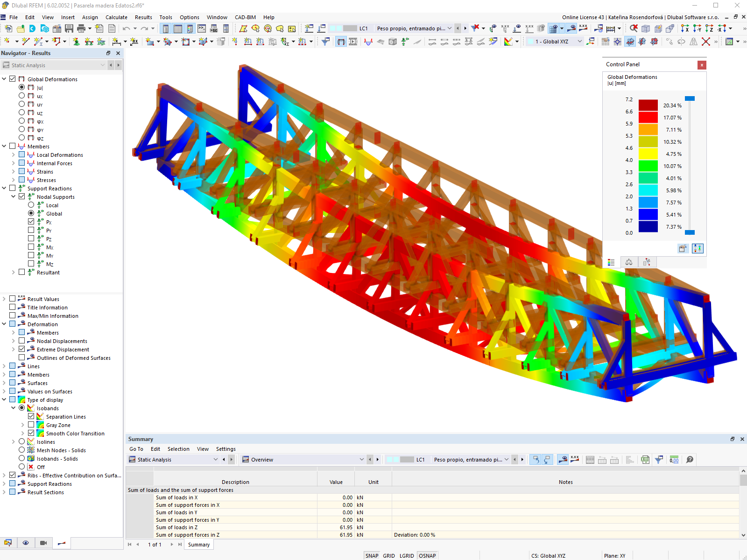Click the legend settings icon in Control Panel
The image size is (747, 560).
(683, 248)
